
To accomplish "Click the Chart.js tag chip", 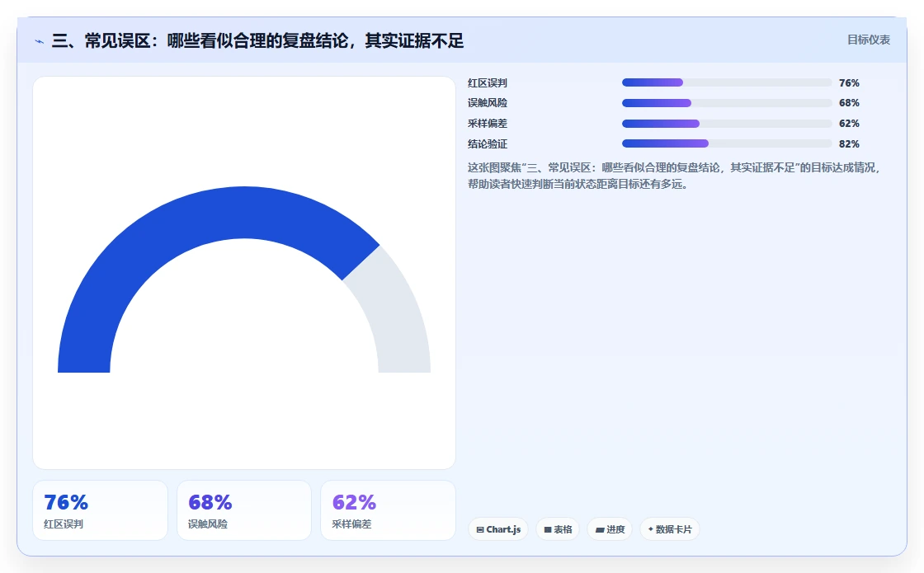I will click(x=498, y=528).
